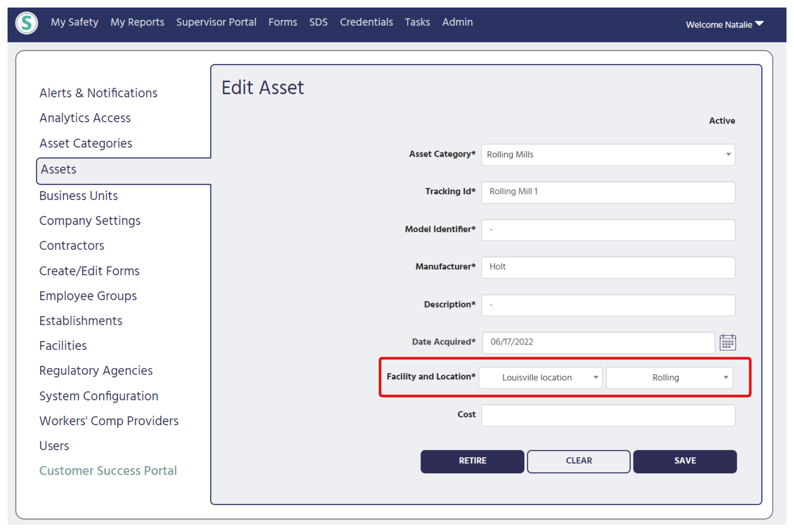Click the Manufacturer field containing Holt
Image resolution: width=794 pixels, height=532 pixels.
click(x=608, y=267)
